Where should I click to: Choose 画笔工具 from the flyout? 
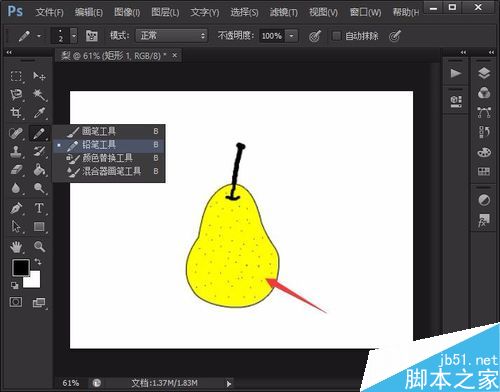[109, 131]
